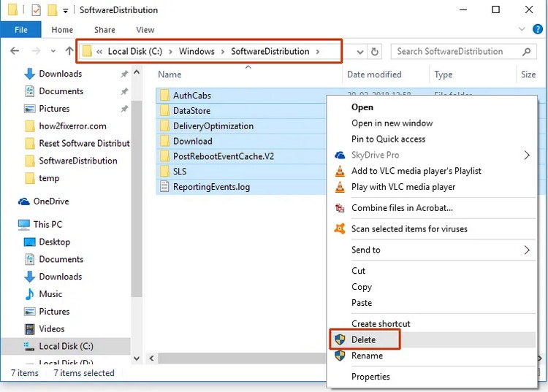Open temp folder in sidebar
Screen dimensions: 548x392
pos(49,178)
